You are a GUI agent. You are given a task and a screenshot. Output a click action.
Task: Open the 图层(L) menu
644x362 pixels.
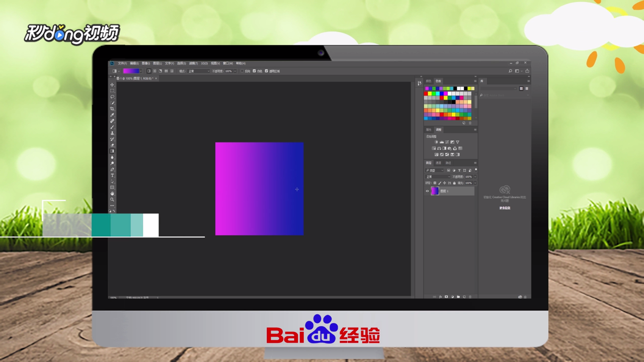tap(157, 63)
